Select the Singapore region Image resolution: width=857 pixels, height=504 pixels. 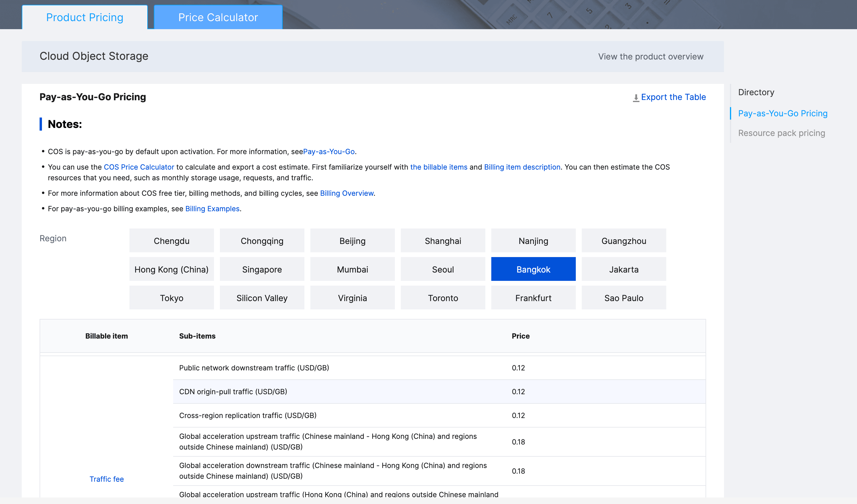262,269
